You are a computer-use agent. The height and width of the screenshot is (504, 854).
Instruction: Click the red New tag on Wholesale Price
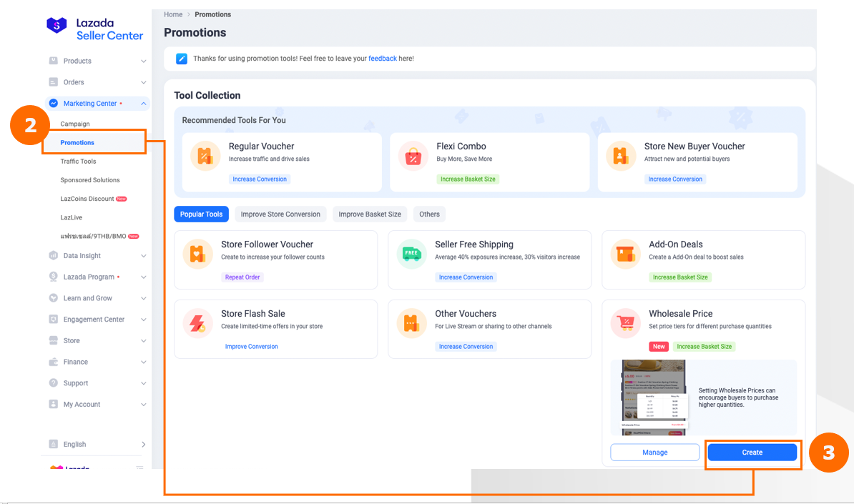pos(659,346)
